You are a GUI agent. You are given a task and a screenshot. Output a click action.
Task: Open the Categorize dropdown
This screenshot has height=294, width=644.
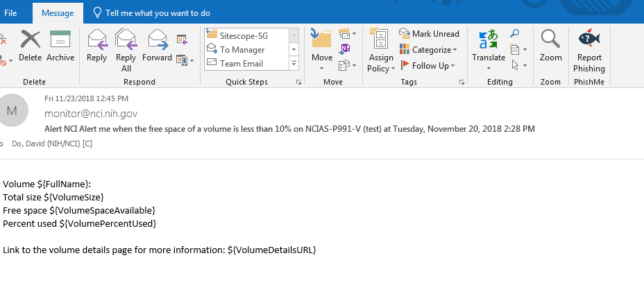click(x=428, y=50)
